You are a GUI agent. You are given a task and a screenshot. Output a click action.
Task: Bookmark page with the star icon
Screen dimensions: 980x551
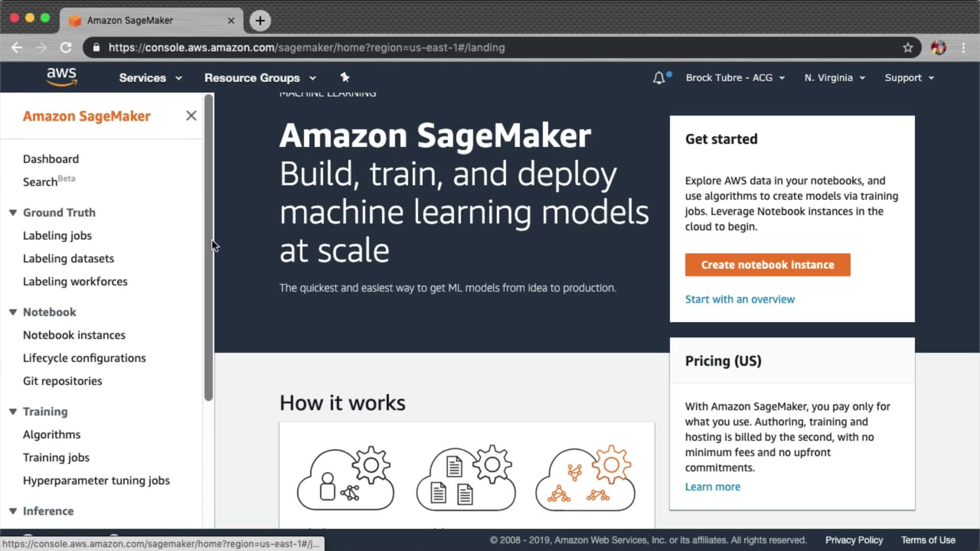pos(908,47)
